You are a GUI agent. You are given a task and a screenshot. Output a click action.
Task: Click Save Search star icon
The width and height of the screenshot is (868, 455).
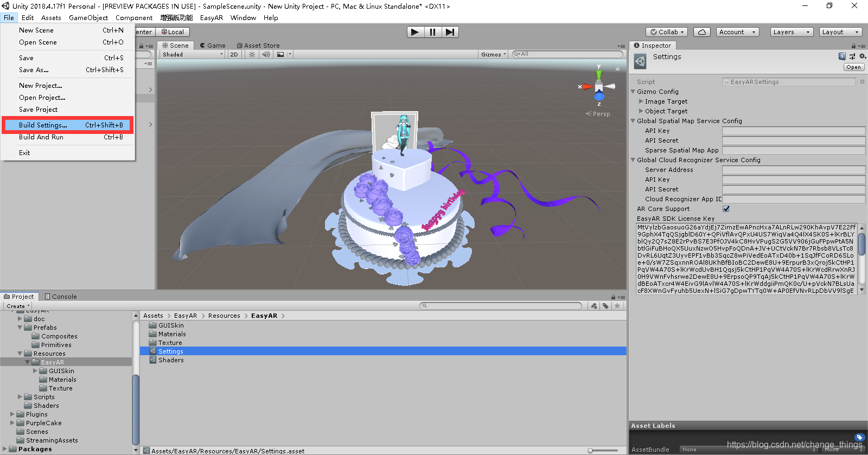[617, 306]
